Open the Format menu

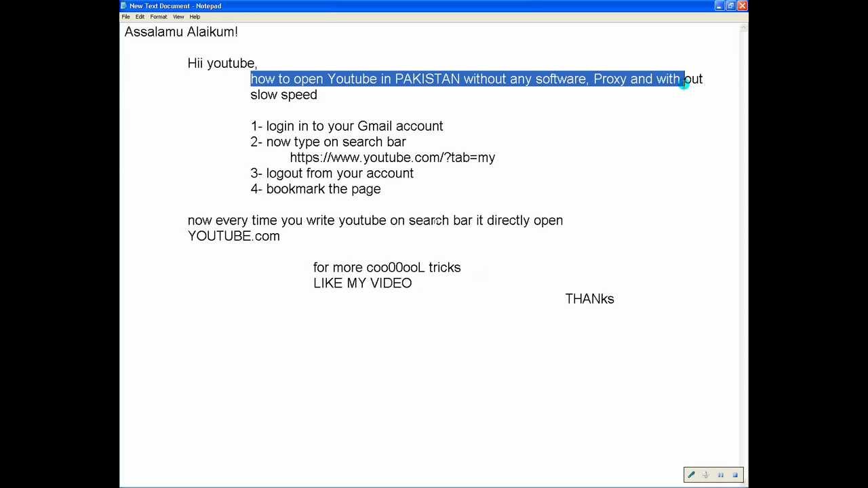pos(159,16)
